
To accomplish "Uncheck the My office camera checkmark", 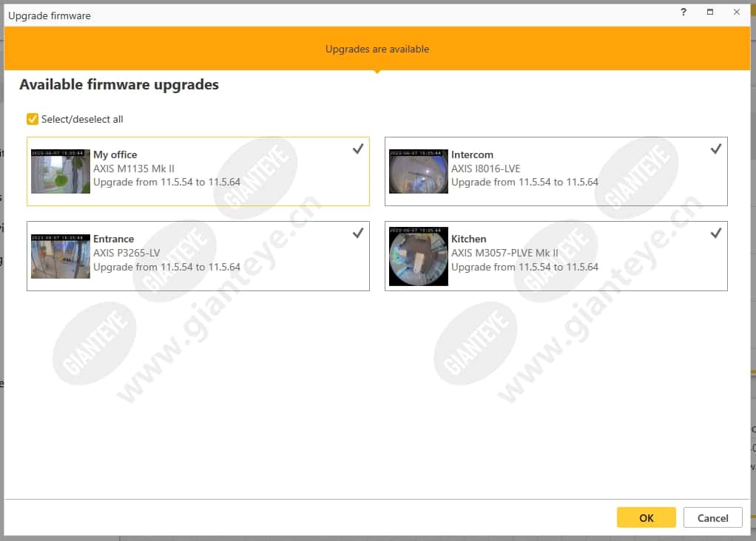I will 358,149.
